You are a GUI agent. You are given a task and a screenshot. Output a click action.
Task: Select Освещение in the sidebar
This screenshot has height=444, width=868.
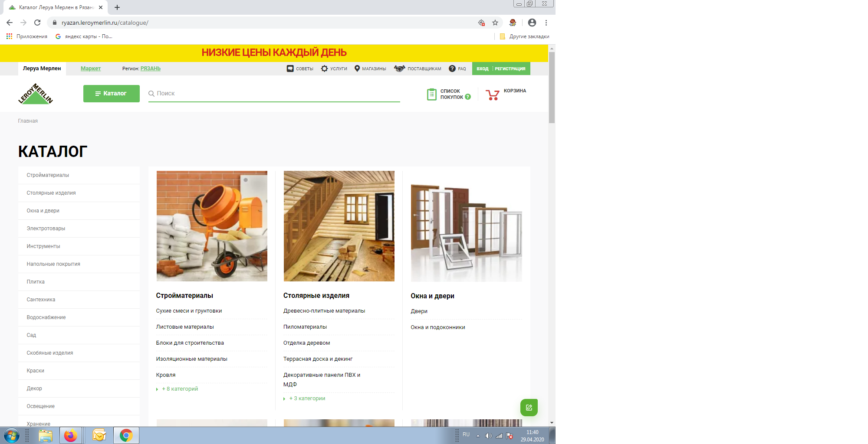[x=79, y=406]
